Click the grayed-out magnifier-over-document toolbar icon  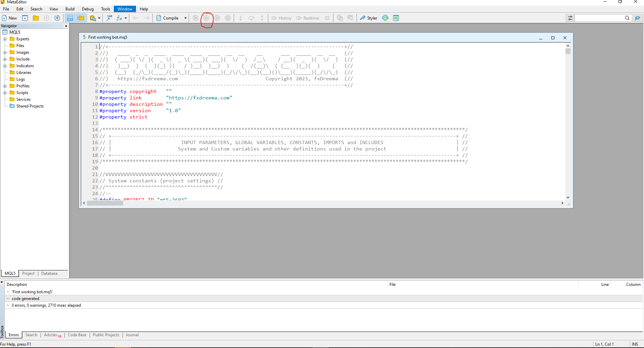[351, 18]
